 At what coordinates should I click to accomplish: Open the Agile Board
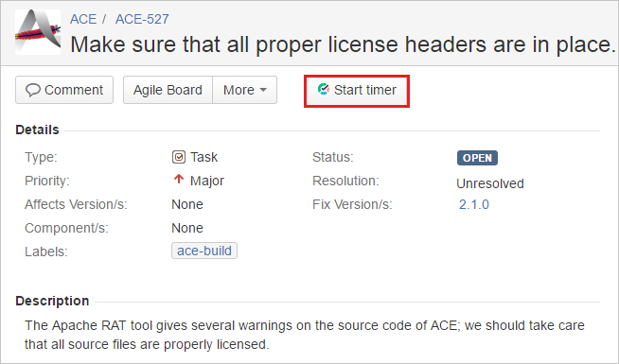(168, 90)
